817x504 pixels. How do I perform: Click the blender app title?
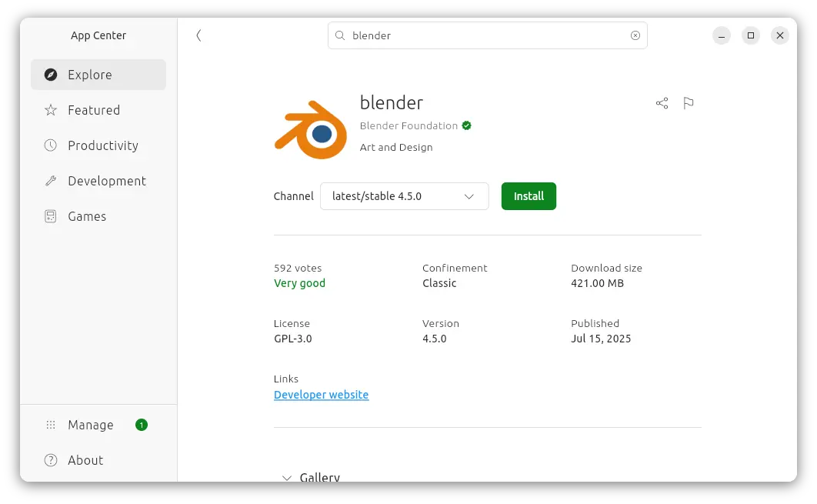tap(392, 102)
